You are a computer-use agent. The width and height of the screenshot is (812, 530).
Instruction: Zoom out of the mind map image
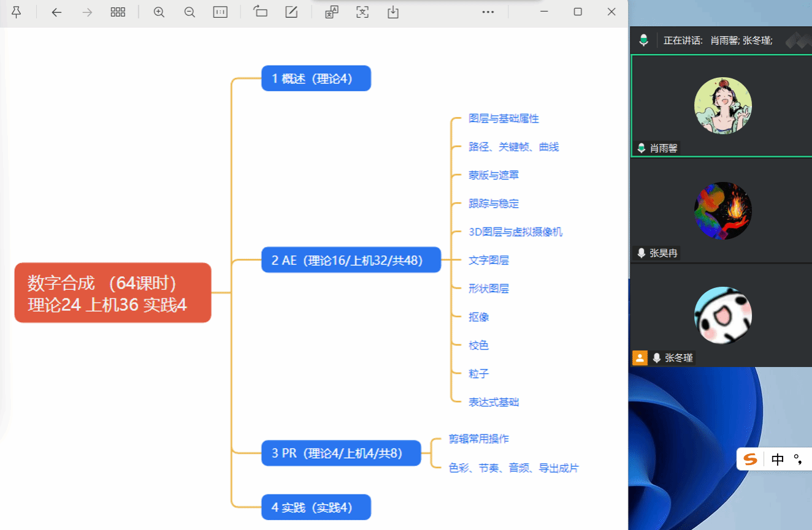190,12
